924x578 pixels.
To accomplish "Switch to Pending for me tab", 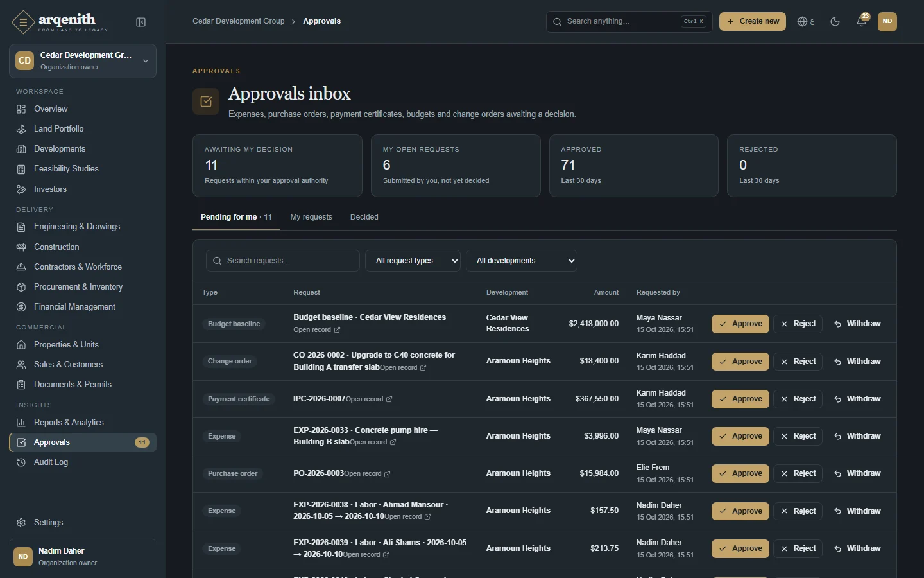I will pyautogui.click(x=236, y=217).
